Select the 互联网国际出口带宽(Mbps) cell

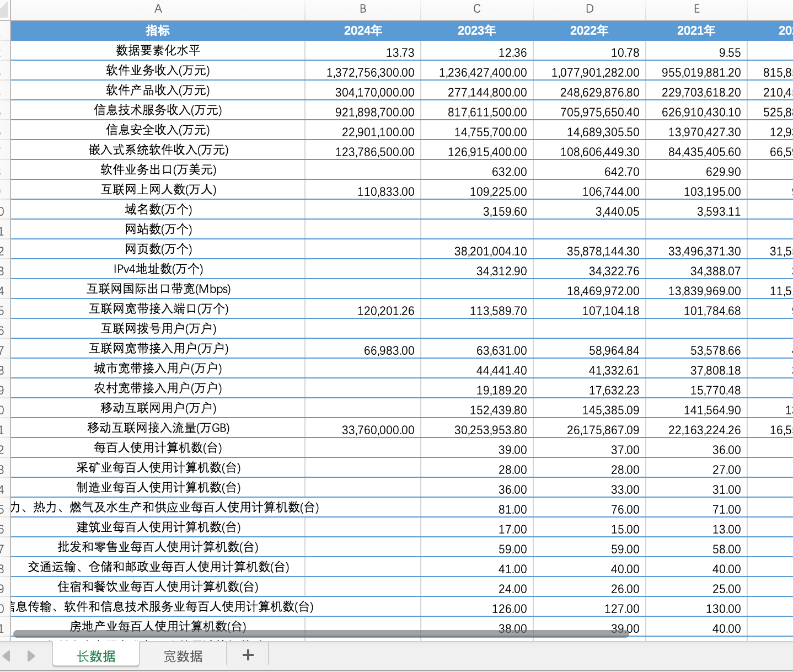coord(158,289)
